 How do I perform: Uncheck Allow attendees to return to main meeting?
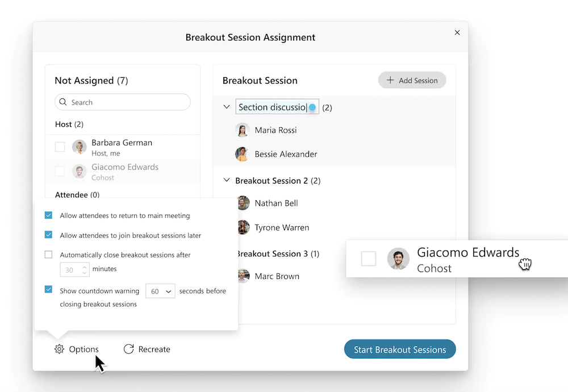49,216
